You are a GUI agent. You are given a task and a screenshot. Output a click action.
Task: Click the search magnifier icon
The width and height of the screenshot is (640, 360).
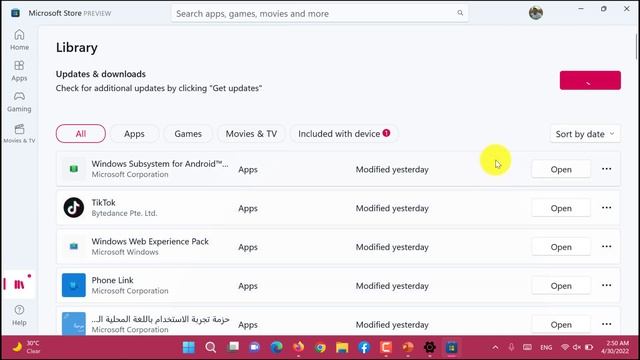pos(460,13)
